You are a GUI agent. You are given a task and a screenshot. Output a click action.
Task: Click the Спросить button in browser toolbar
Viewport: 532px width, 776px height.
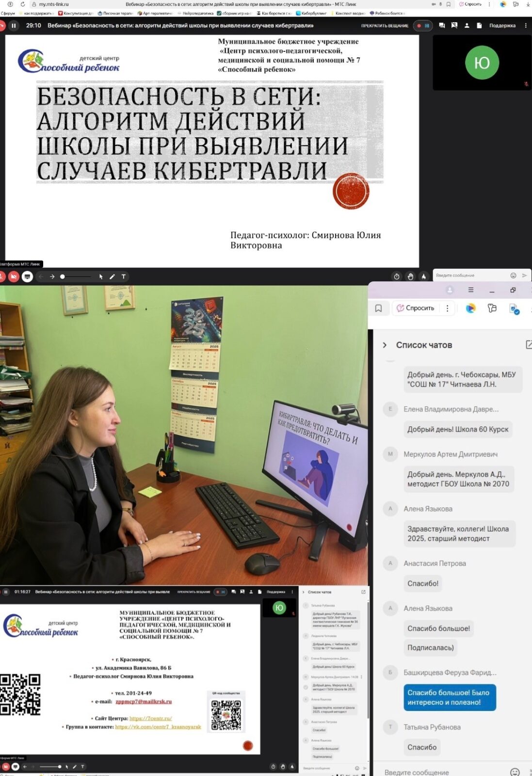pos(416,308)
